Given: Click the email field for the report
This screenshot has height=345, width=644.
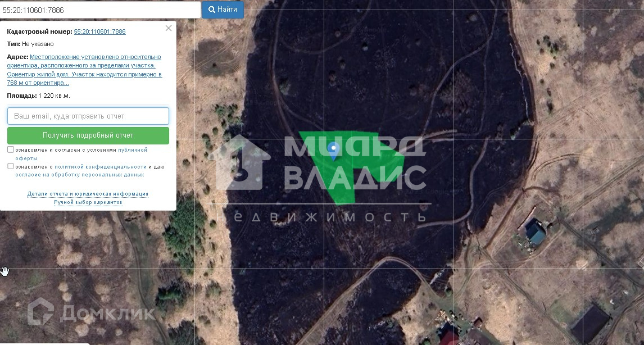Looking at the screenshot, I should (x=88, y=116).
